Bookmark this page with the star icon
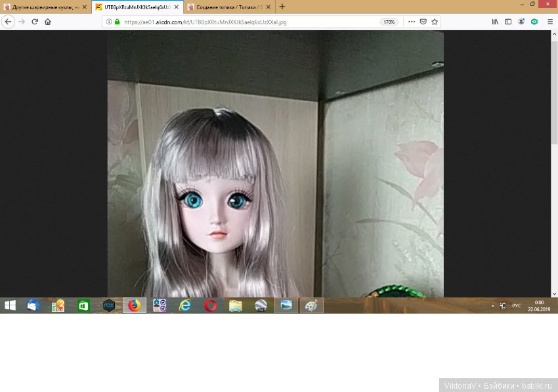The width and height of the screenshot is (558, 392). click(x=435, y=22)
